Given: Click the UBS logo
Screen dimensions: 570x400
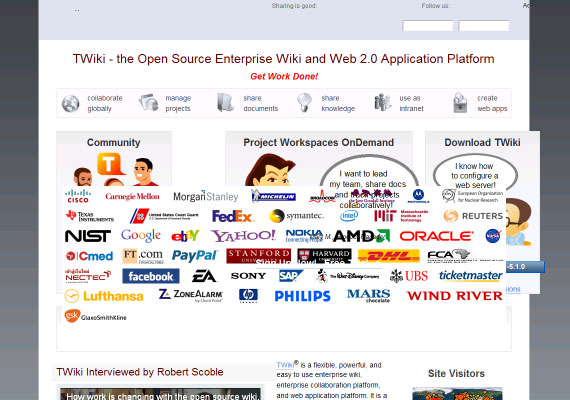Looking at the screenshot, I should [x=409, y=276].
